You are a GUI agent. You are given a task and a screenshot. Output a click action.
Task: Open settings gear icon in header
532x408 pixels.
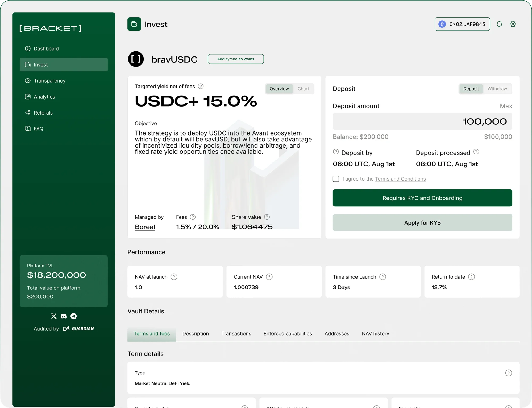coord(513,24)
